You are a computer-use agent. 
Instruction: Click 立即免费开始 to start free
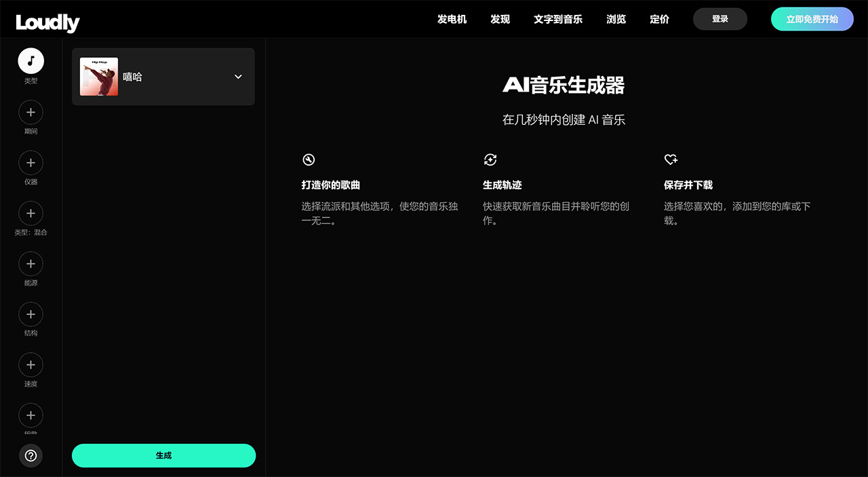pos(812,19)
